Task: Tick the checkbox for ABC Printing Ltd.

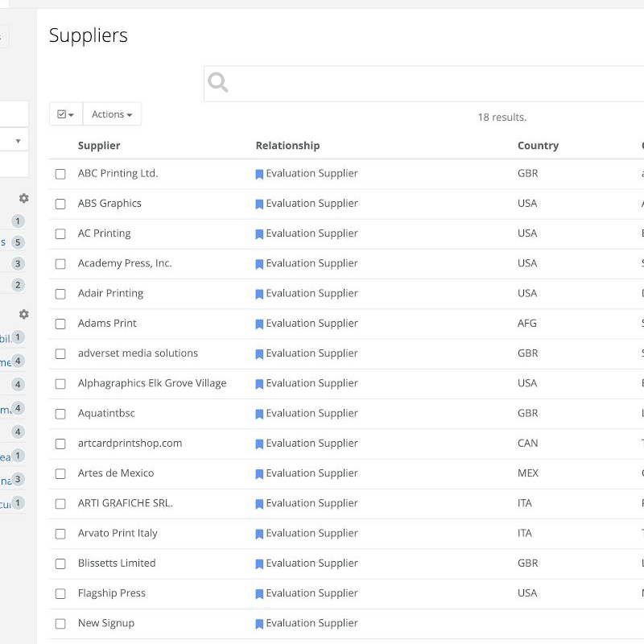Action: 60,174
